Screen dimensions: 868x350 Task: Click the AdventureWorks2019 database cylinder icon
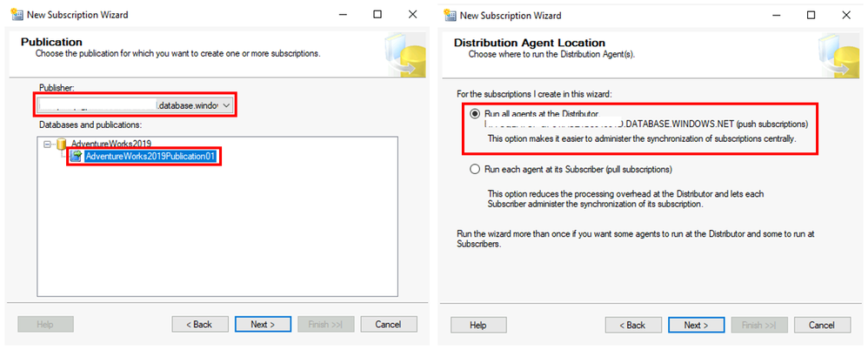tap(61, 144)
